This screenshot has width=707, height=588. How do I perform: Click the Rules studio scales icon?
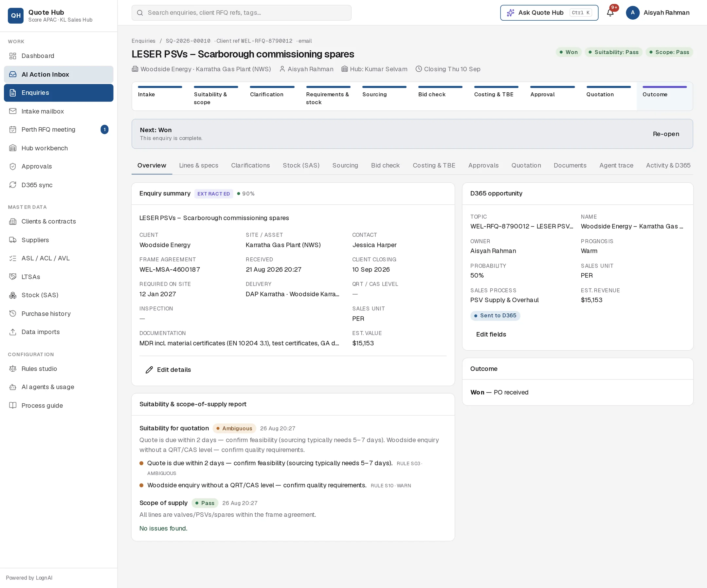pos(13,369)
